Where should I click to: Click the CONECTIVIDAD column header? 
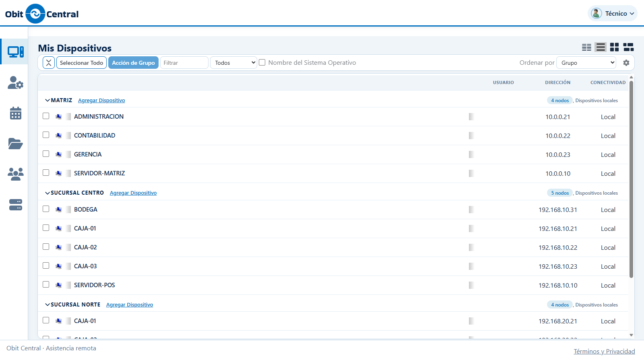[x=608, y=82]
